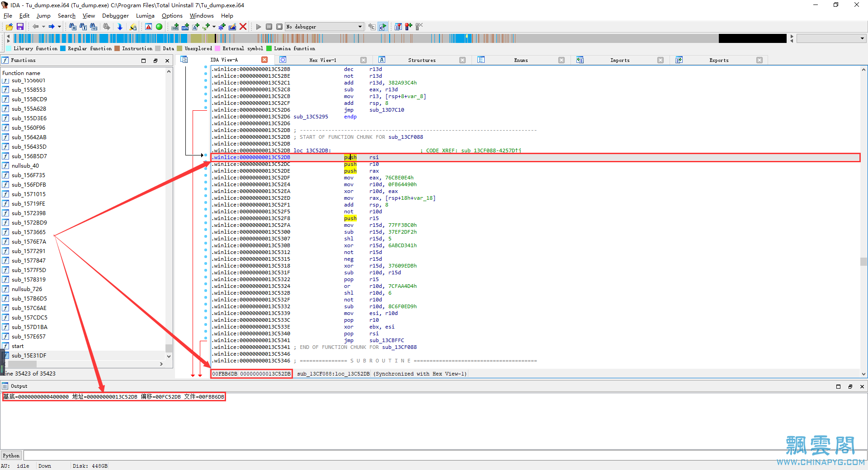Click the red X undefine icon
This screenshot has height=470, width=868.
[x=243, y=27]
